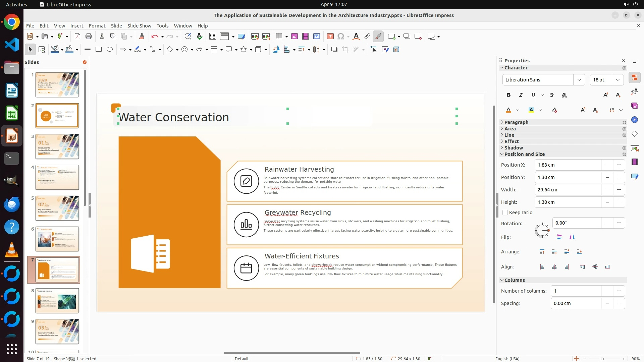Viewport: 644px width, 362px height.
Task: Expand the Paragraph section
Action: click(x=516, y=122)
